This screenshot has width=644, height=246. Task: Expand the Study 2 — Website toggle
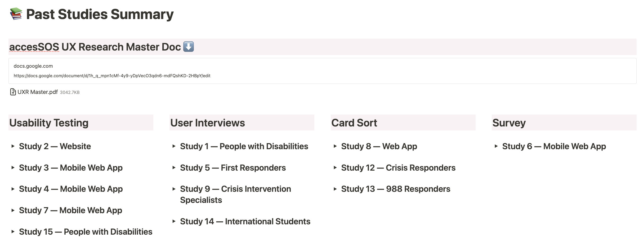click(x=13, y=146)
